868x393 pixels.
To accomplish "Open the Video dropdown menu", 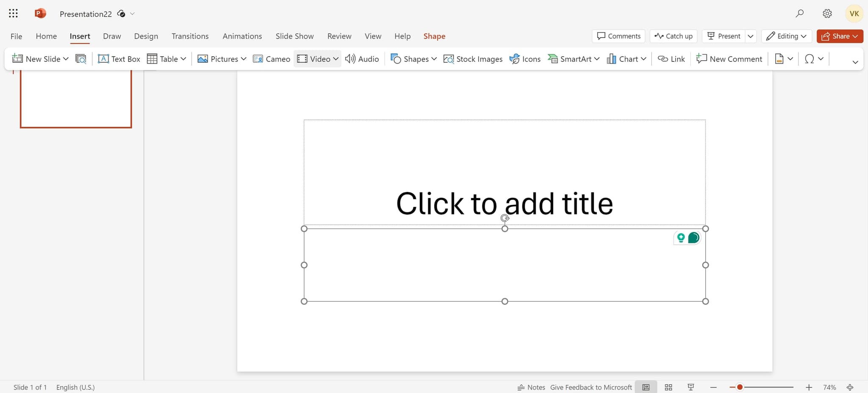I will coord(335,59).
